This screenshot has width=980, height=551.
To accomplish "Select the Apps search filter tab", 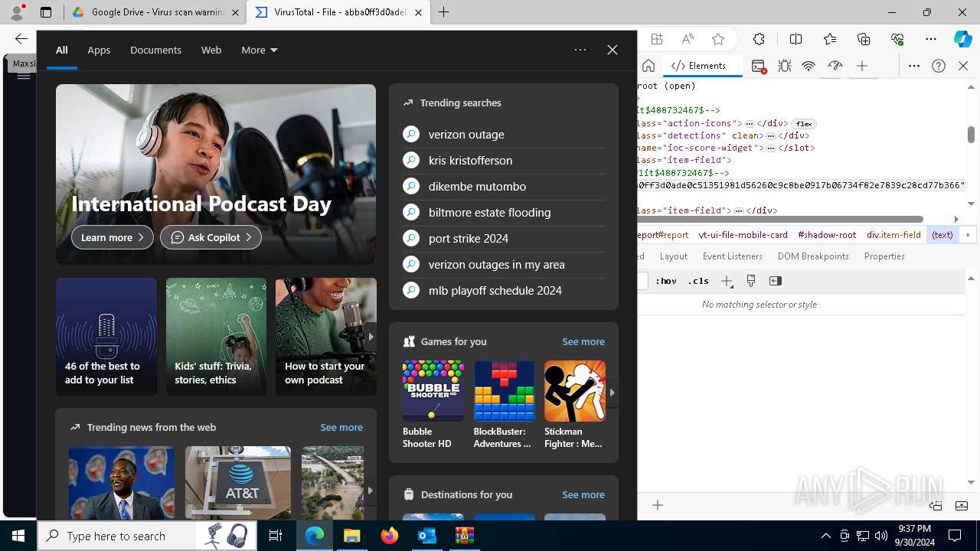I will tap(99, 50).
